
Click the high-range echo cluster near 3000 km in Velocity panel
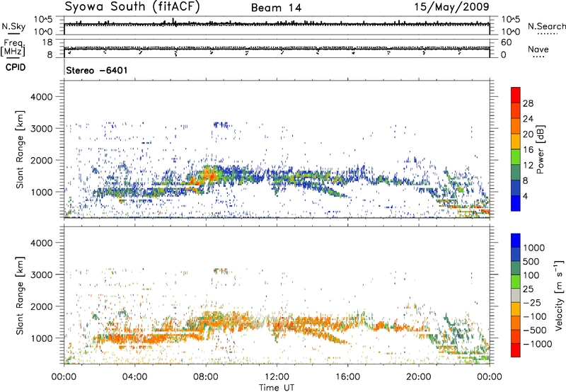coord(220,271)
